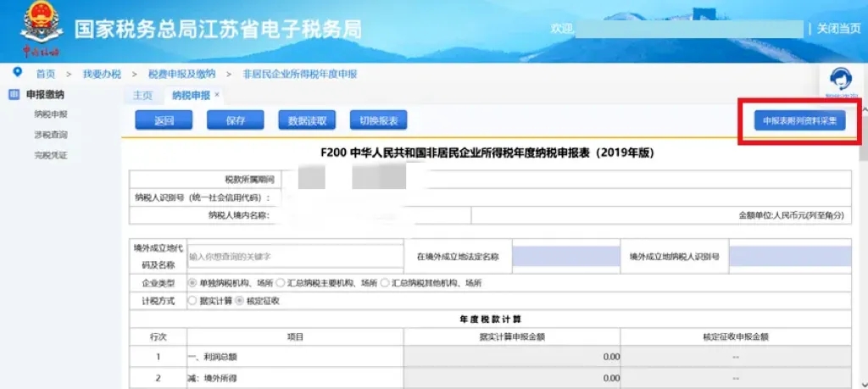The height and width of the screenshot is (389, 868).
Task: Choose 核定征收 tax calculation method
Action: click(x=239, y=301)
